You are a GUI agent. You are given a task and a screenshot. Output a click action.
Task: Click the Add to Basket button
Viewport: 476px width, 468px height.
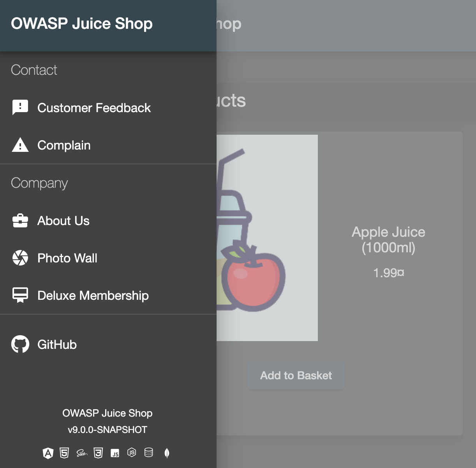296,375
